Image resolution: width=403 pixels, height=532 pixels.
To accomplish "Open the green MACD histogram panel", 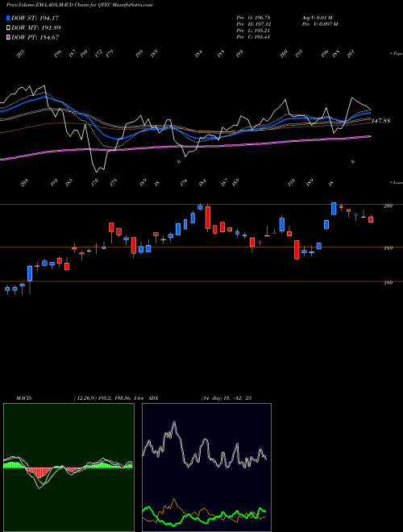I will click(x=69, y=468).
